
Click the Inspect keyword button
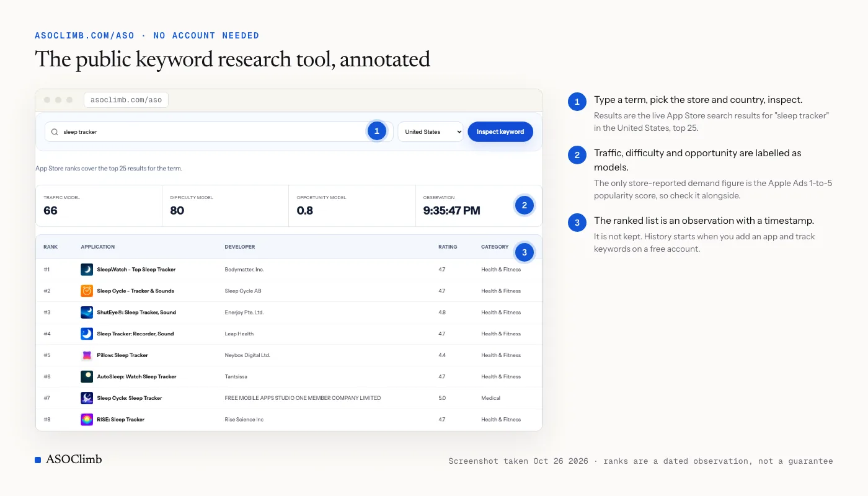500,132
